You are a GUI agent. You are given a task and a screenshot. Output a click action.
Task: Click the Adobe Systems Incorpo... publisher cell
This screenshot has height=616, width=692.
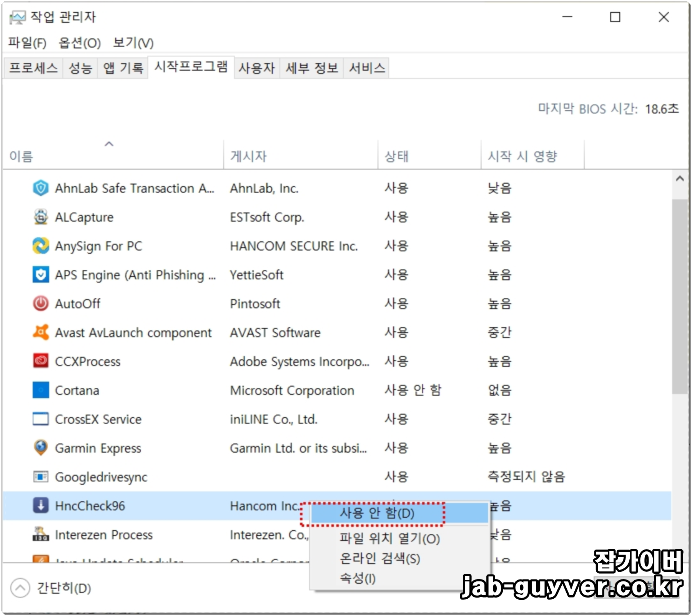(299, 362)
